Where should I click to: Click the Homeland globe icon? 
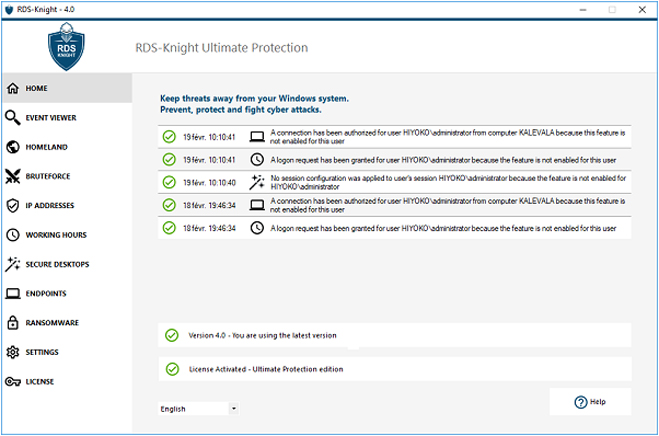(x=13, y=147)
